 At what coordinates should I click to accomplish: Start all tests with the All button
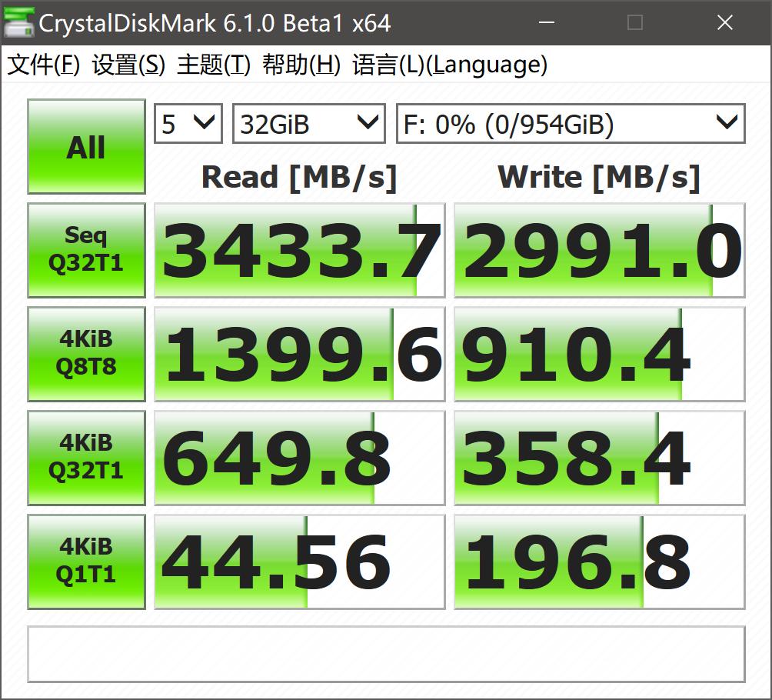(85, 146)
